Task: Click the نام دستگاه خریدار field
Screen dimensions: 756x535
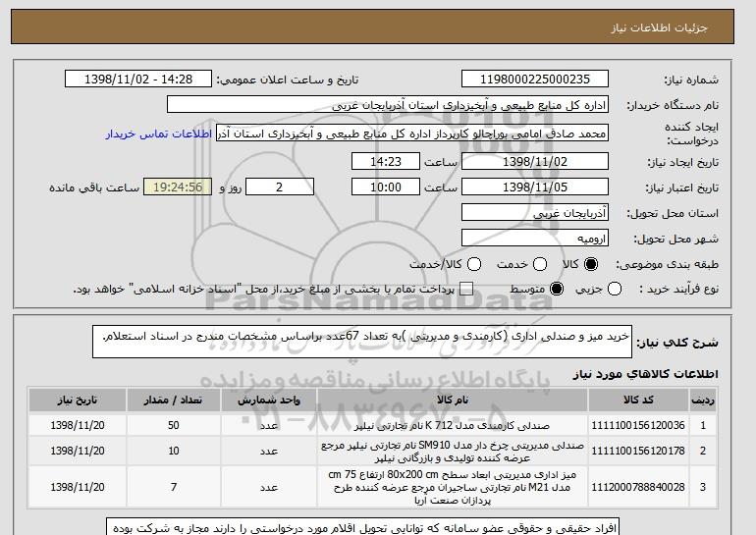Action: click(x=388, y=105)
